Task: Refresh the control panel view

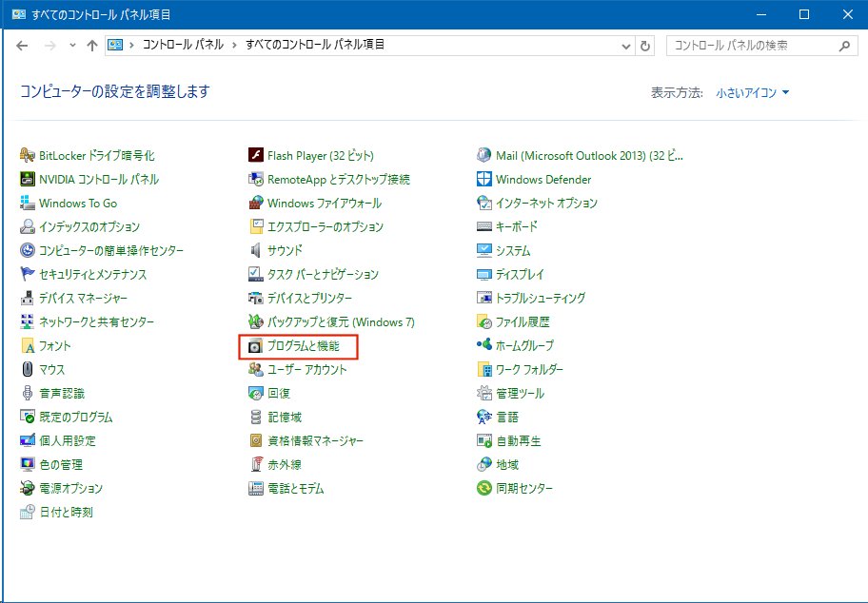Action: (645, 46)
